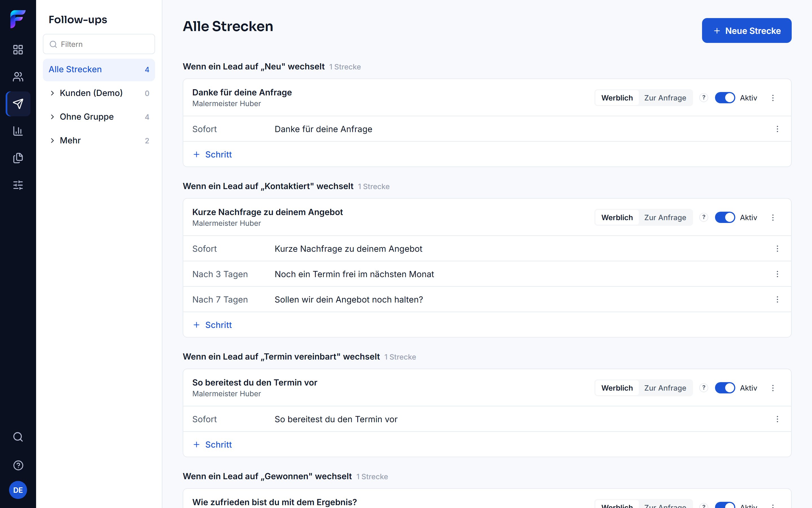Image resolution: width=812 pixels, height=508 pixels.
Task: Open step menu for Nach 7 Tagen row
Action: 777,299
